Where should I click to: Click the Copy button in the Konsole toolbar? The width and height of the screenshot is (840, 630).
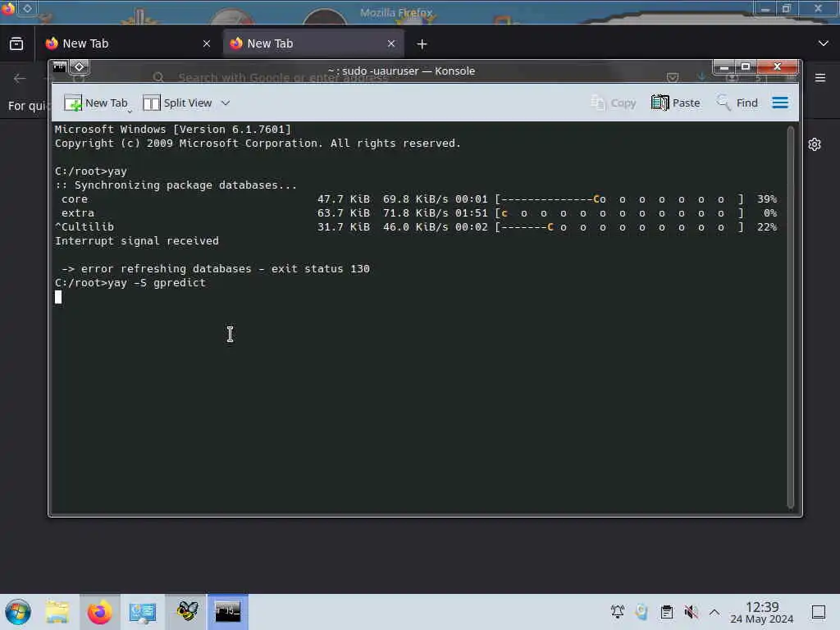tap(614, 103)
